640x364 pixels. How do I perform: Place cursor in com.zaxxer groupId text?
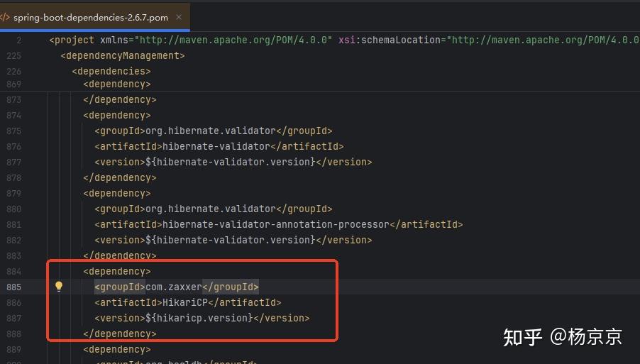click(x=174, y=287)
